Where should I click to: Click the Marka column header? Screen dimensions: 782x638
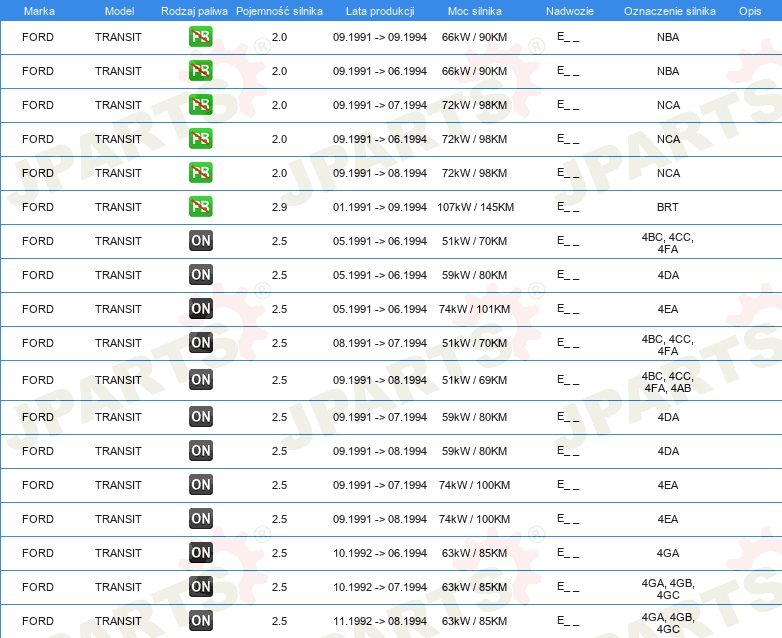[39, 11]
